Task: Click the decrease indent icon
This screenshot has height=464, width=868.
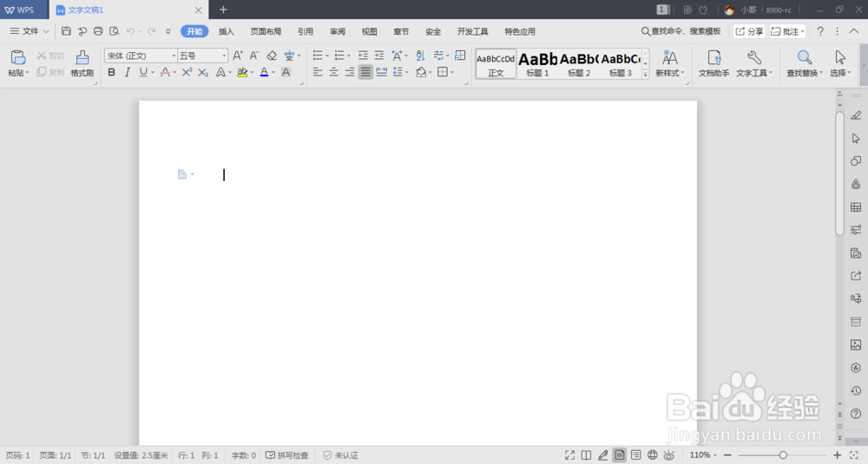Action: tap(363, 56)
